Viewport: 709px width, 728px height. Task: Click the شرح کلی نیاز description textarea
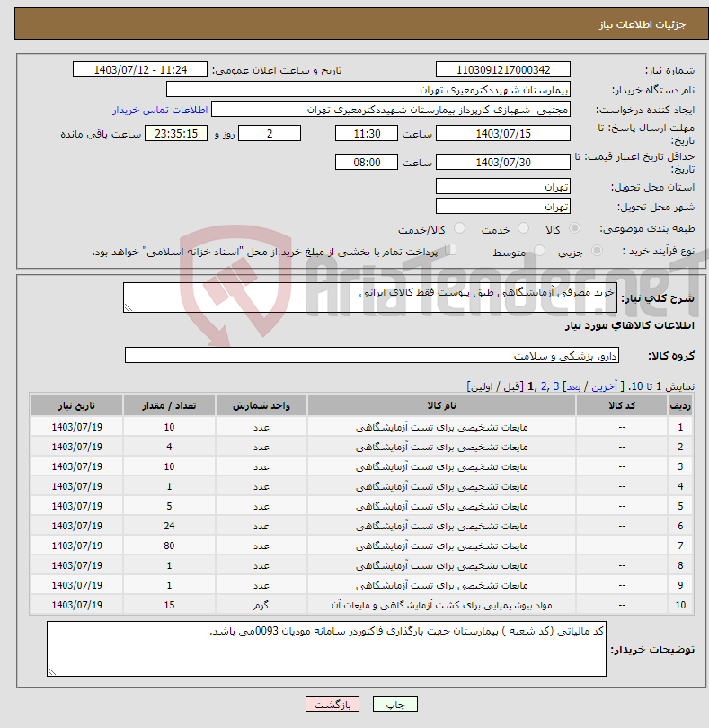pos(370,297)
